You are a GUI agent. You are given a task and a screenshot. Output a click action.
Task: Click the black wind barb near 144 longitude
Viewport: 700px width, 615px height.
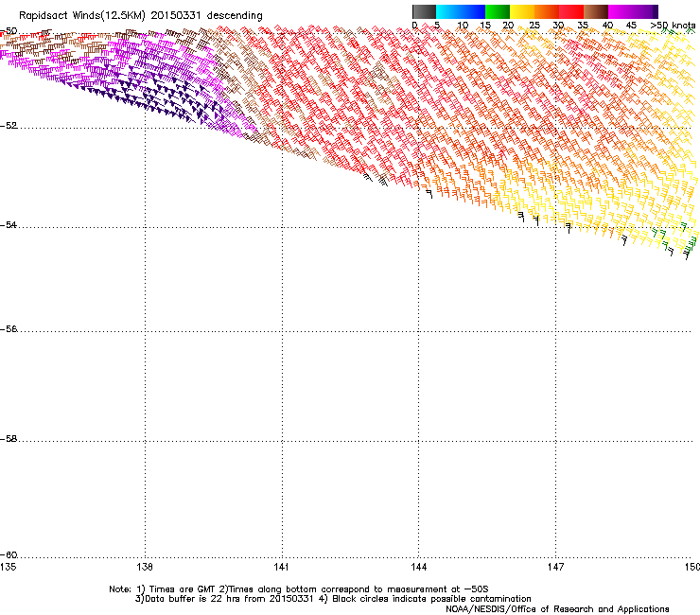pyautogui.click(x=429, y=194)
